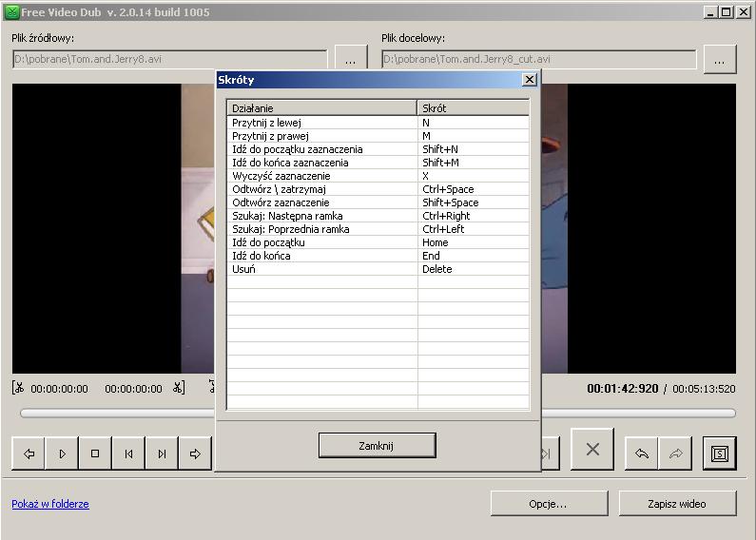Click the Działanie column header

click(321, 108)
